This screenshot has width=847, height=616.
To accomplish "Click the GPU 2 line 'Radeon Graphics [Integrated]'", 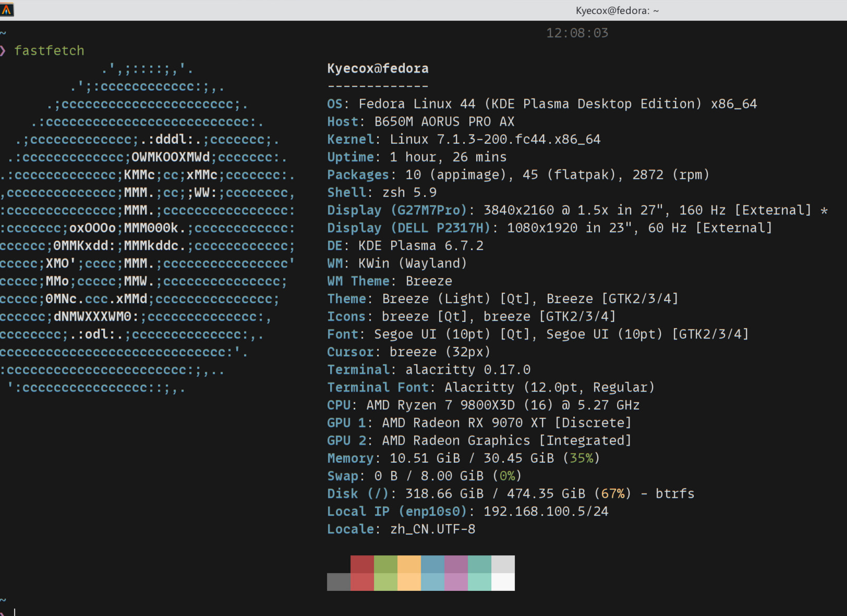I will (x=479, y=440).
